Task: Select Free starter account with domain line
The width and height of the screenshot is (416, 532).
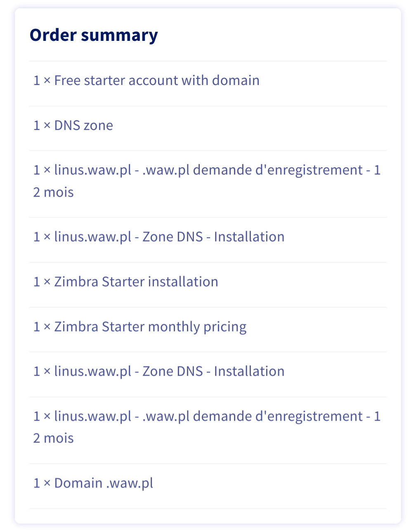Action: [157, 80]
